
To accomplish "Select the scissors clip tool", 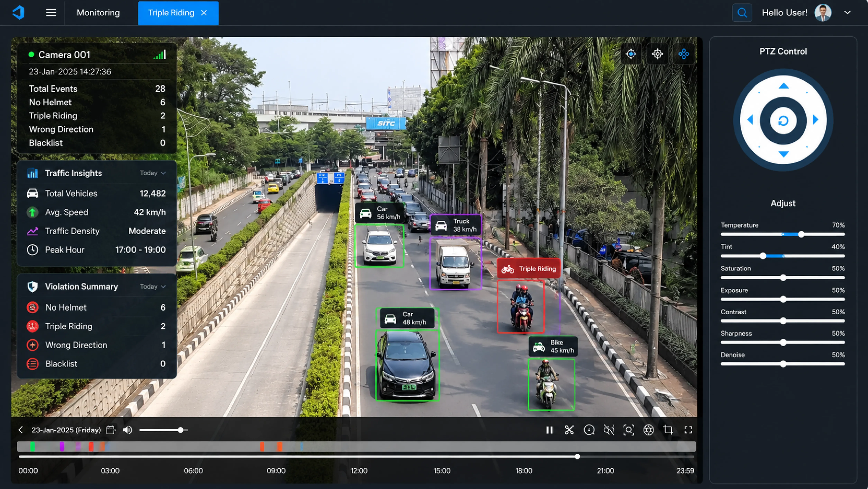I will click(569, 430).
